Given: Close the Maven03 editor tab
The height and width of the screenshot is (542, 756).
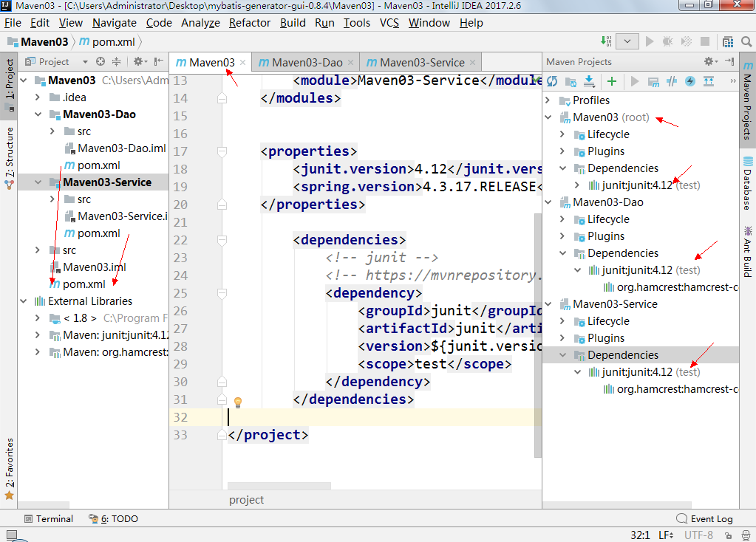Looking at the screenshot, I should 242,63.
